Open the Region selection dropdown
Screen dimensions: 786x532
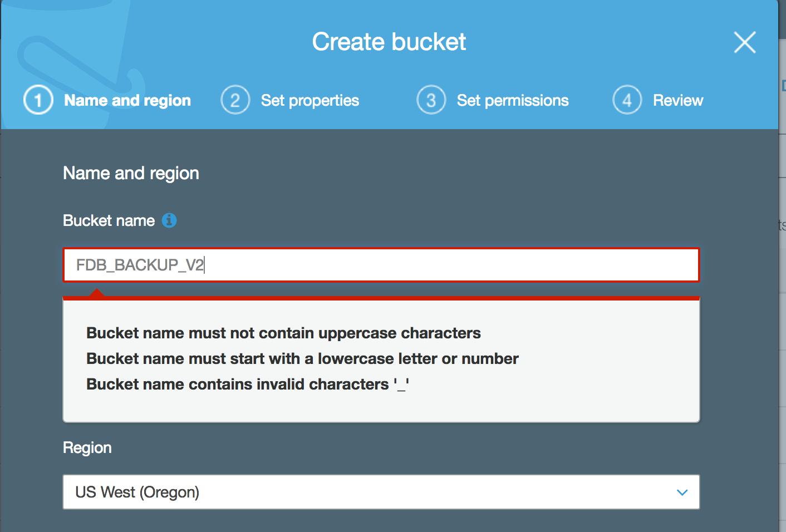[x=381, y=492]
